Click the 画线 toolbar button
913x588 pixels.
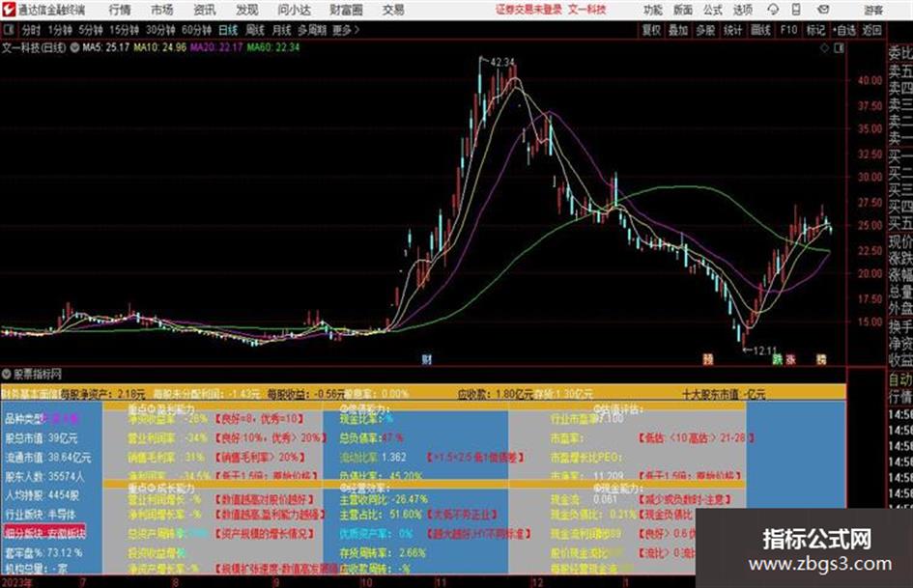point(760,30)
